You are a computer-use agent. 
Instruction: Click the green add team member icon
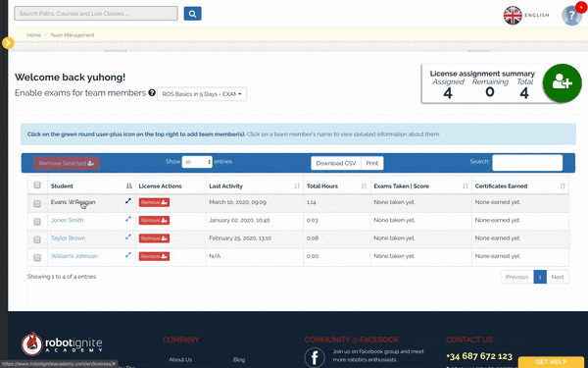[563, 83]
